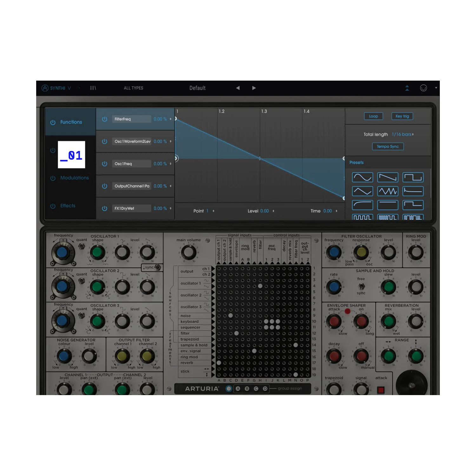Toggle power for the Osc1Waveform2Lev function
This screenshot has width=476, height=476.
coord(104,141)
